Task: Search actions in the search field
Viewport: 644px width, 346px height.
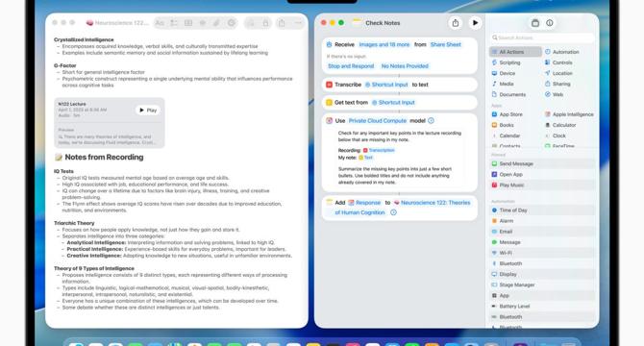Action: (542, 37)
